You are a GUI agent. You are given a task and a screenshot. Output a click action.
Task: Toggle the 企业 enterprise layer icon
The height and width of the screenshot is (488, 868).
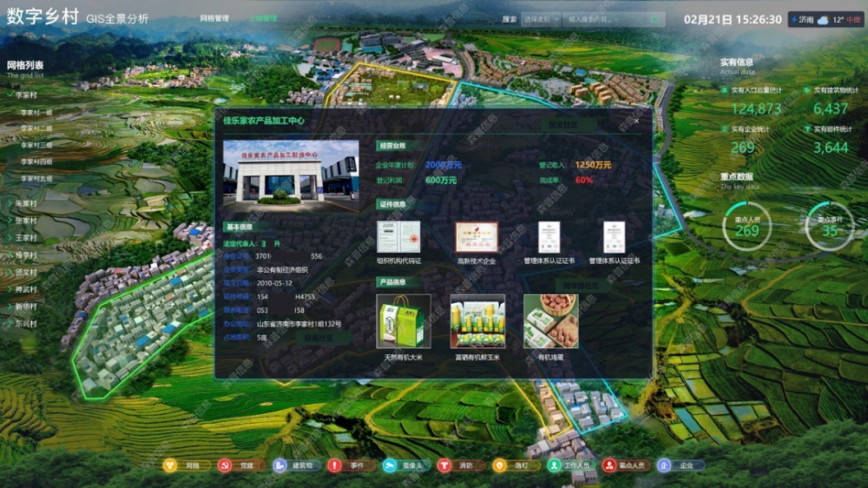(664, 465)
